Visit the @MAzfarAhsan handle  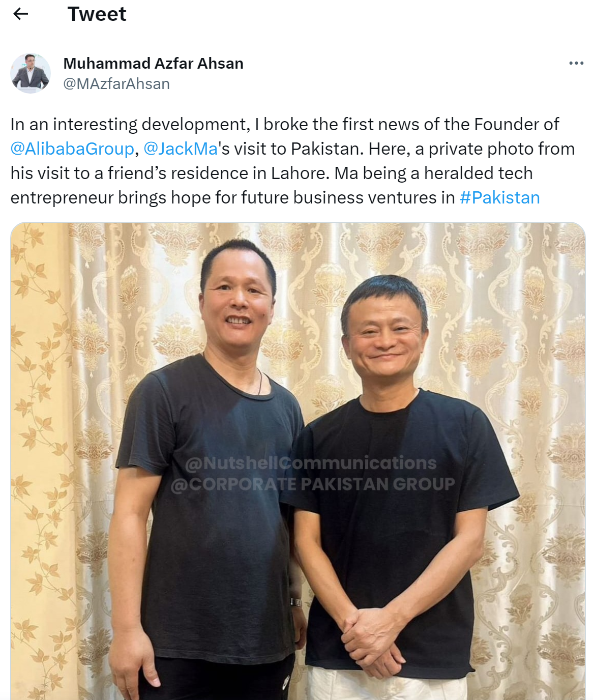click(116, 83)
